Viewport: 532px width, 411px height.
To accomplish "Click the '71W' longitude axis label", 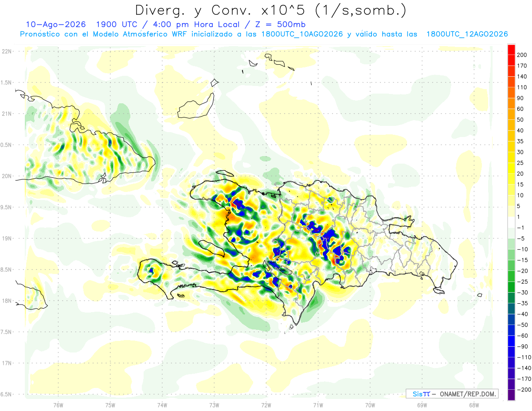I will click(318, 406).
